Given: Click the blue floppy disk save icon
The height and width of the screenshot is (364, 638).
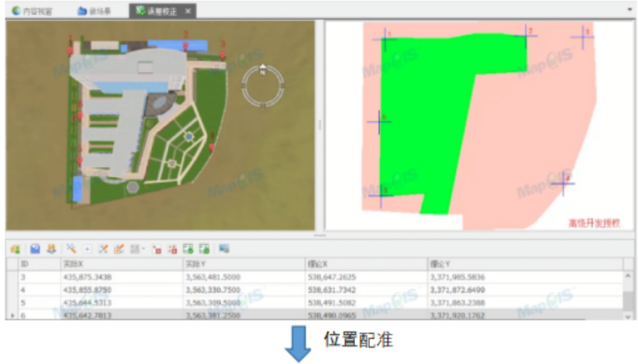Looking at the screenshot, I should 35,249.
